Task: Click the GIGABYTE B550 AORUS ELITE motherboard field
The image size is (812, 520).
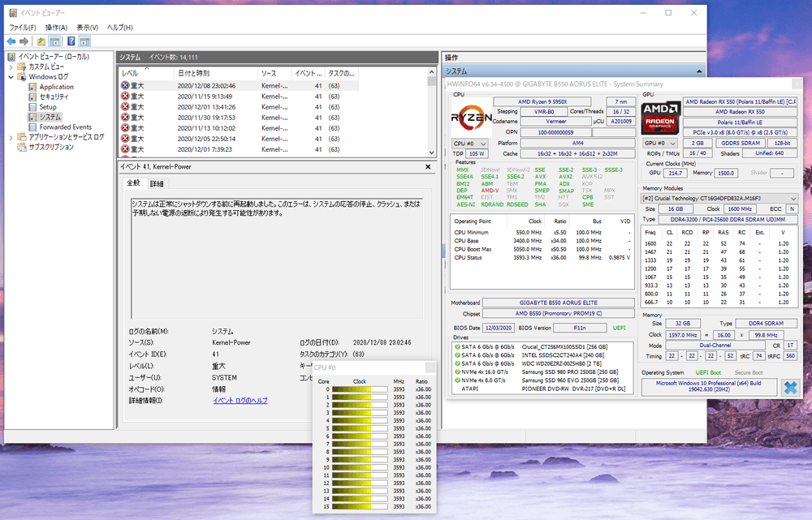Action: (x=559, y=303)
